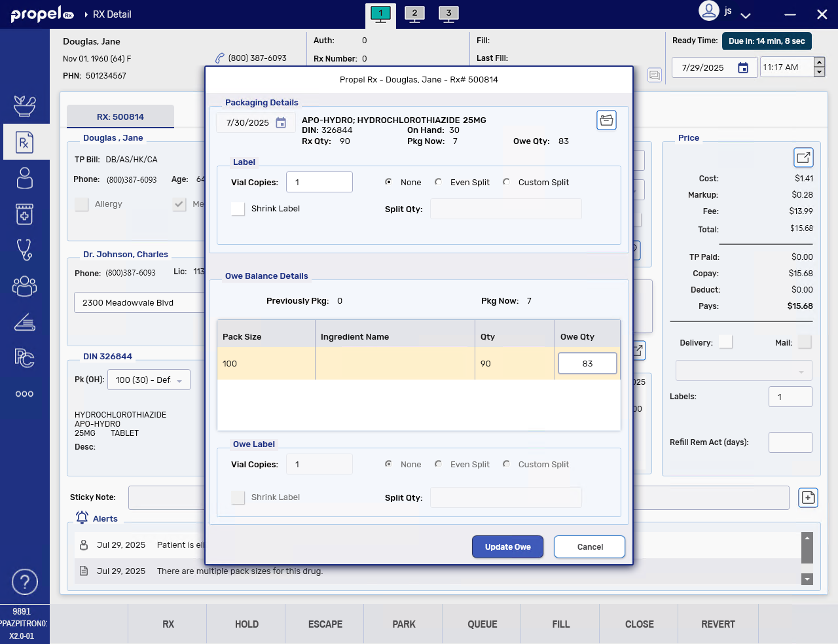Screen dimensions: 838x644
Task: Switch to workspace monitor 2
Action: [414, 14]
